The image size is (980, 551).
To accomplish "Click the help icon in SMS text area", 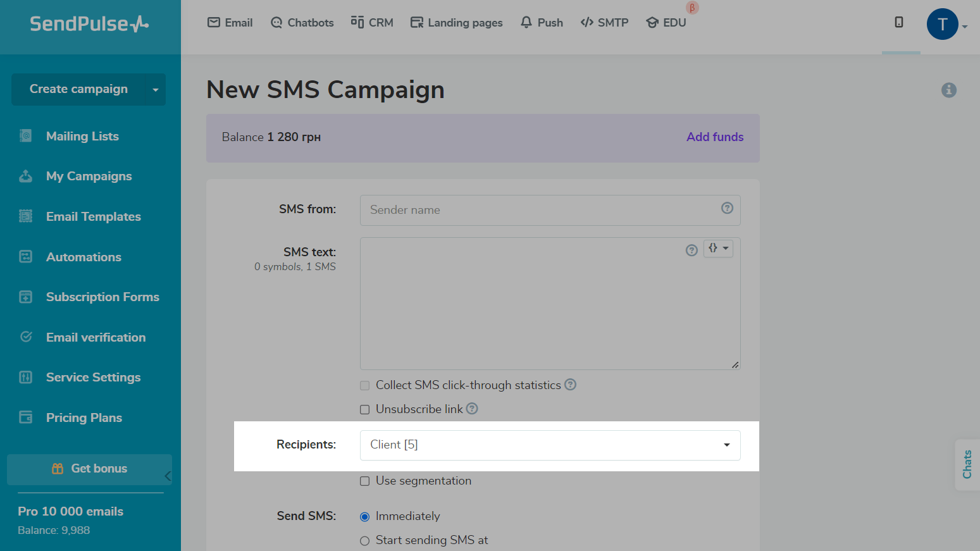I will [x=692, y=250].
